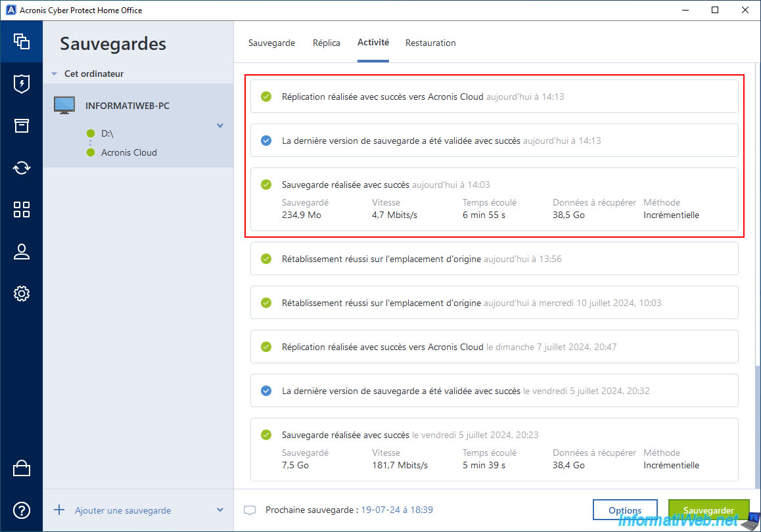Click Ajouter une sauvegarde link

(x=123, y=510)
